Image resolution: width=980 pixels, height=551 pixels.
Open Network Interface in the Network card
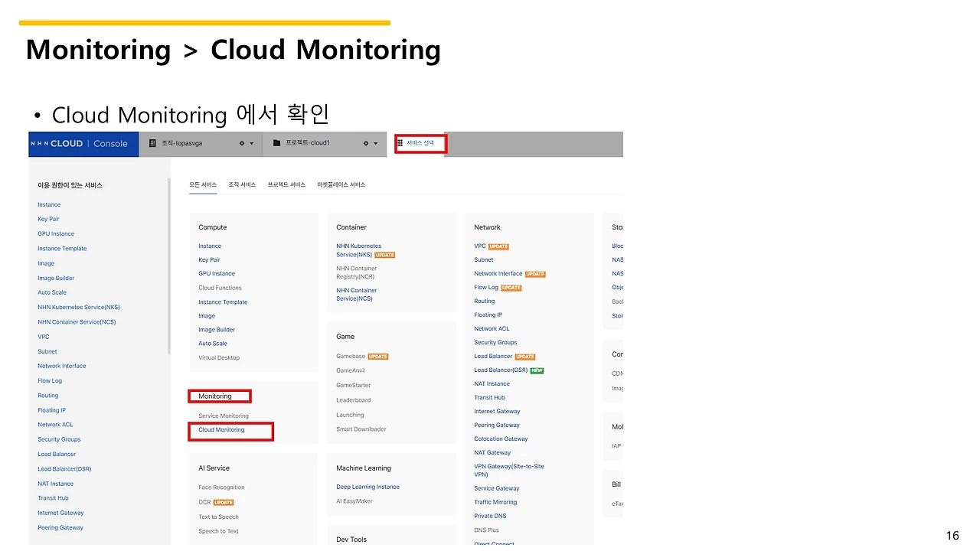pos(498,273)
